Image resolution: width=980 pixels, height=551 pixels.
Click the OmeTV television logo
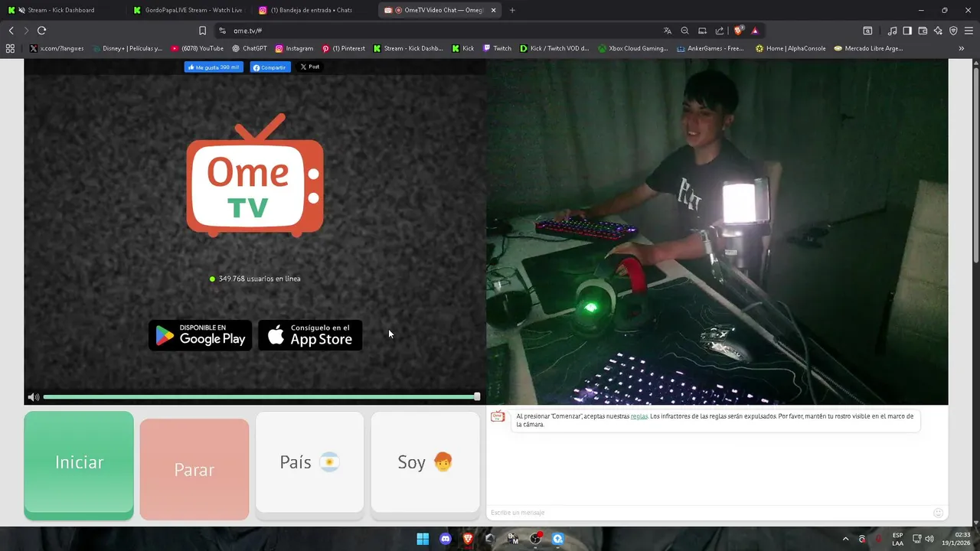click(255, 175)
